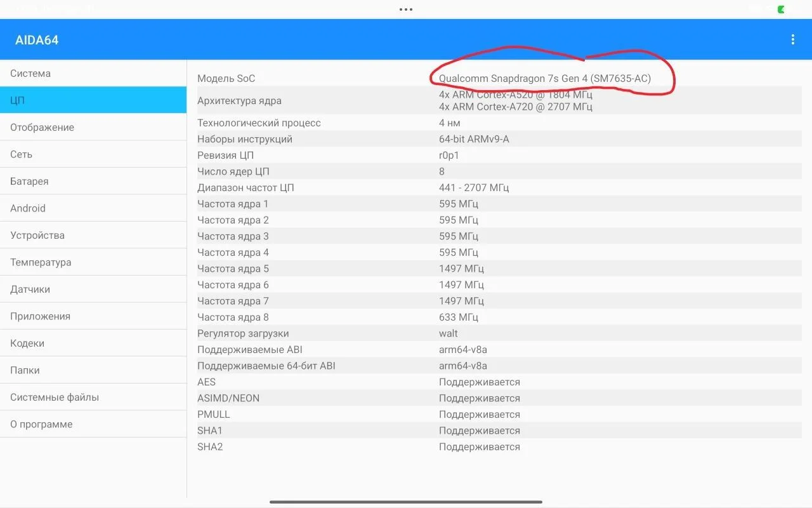Tap the home gesture bar at screen bottom
The image size is (812, 508).
click(406, 502)
